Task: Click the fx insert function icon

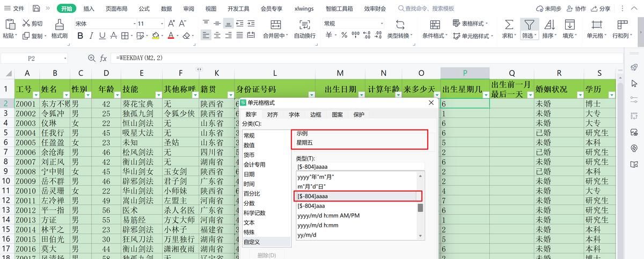Action: 103,58
